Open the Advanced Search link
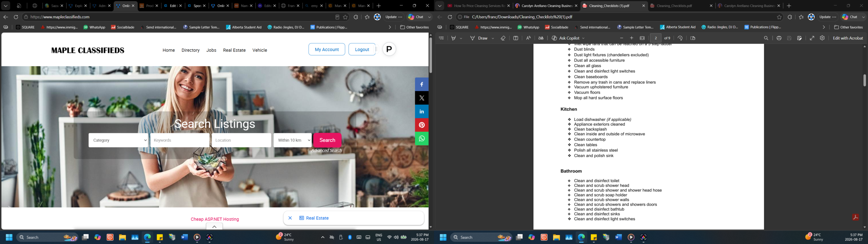 (327, 150)
